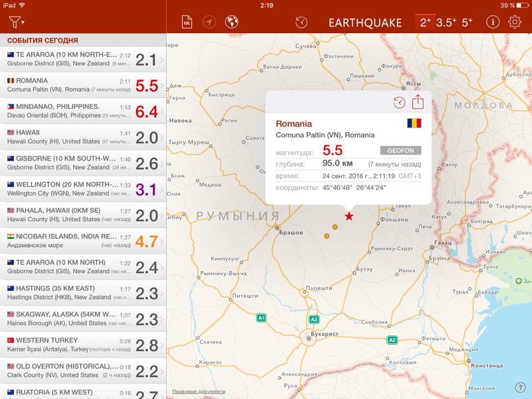Open the Skagway, Alaska 2.3 row
The height and width of the screenshot is (399, 532).
83,319
